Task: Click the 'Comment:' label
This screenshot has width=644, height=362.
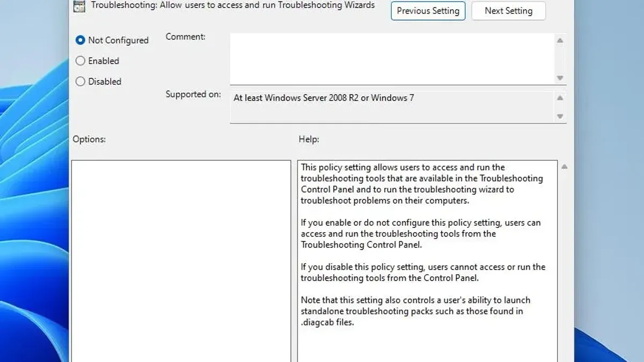Action: point(186,37)
